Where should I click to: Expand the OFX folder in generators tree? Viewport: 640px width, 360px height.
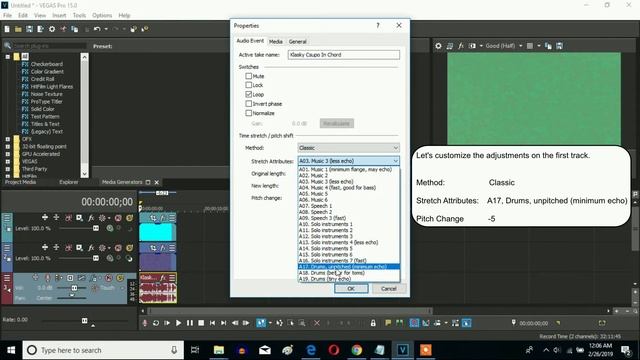click(x=8, y=139)
